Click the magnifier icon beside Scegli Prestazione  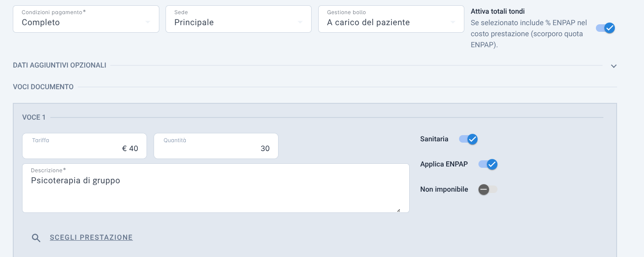[x=36, y=238]
